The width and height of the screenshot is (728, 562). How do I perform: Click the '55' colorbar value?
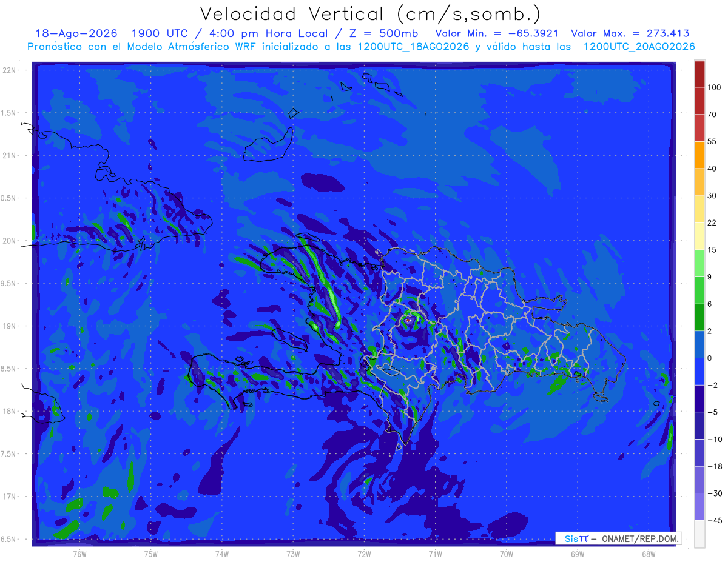712,141
